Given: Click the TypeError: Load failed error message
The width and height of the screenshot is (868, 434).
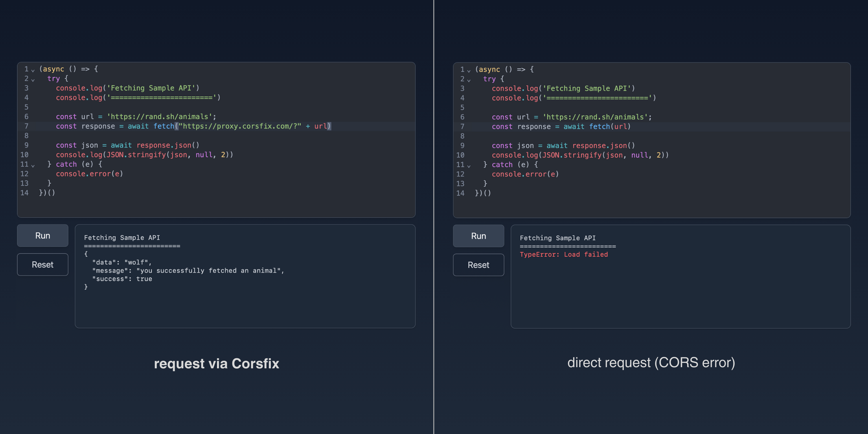Looking at the screenshot, I should pyautogui.click(x=564, y=254).
